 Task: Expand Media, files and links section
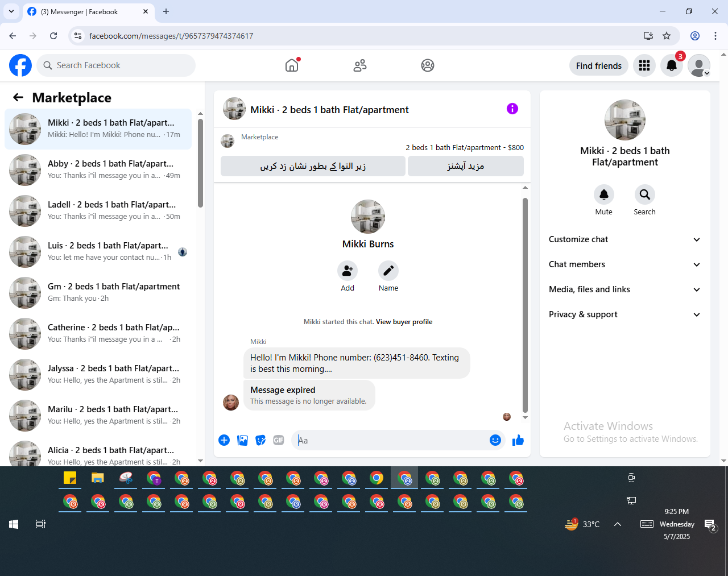pyautogui.click(x=624, y=289)
